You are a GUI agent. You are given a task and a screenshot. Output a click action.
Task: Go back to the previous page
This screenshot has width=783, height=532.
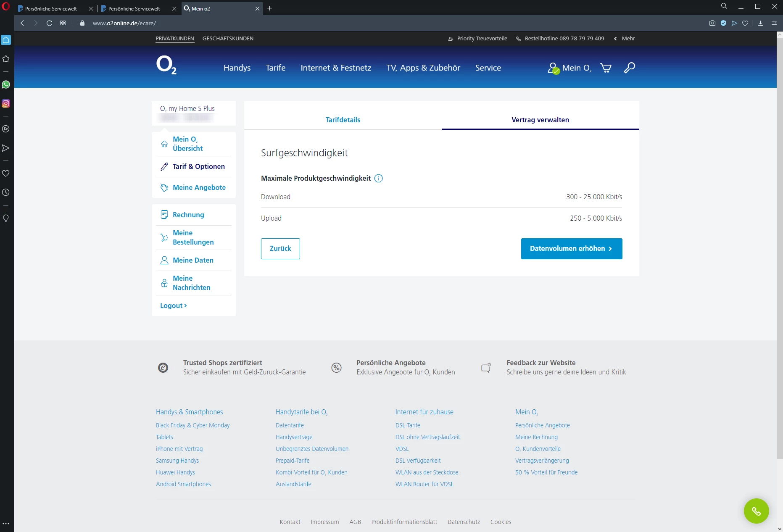pyautogui.click(x=22, y=23)
